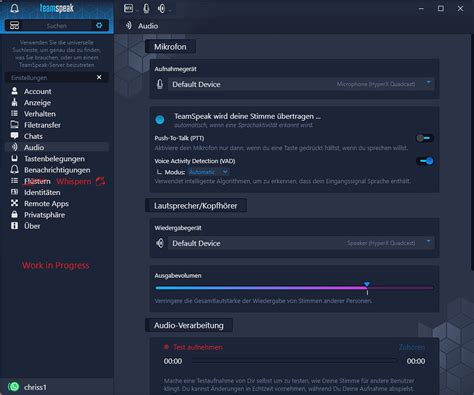
Task: Open the server list icon beside search
Action: click(14, 25)
